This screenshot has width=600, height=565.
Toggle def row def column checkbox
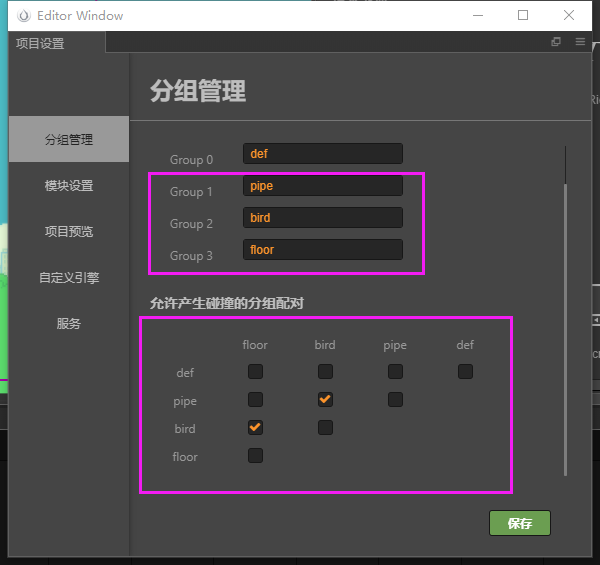[465, 371]
